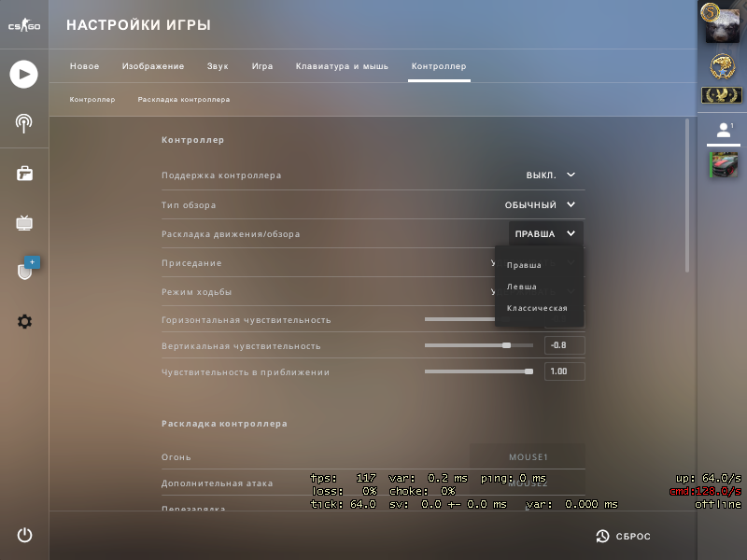Jump to Раскладка контроллера subsection link
Screen dimensions: 747x560
184,100
